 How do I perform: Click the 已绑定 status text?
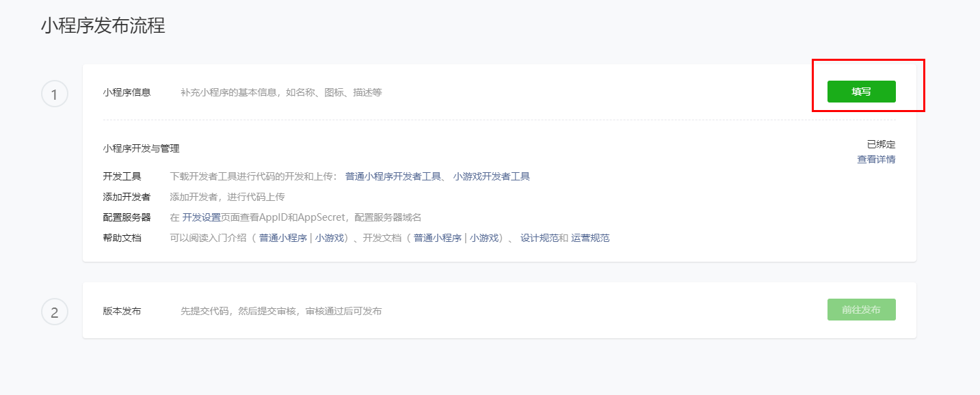(881, 144)
